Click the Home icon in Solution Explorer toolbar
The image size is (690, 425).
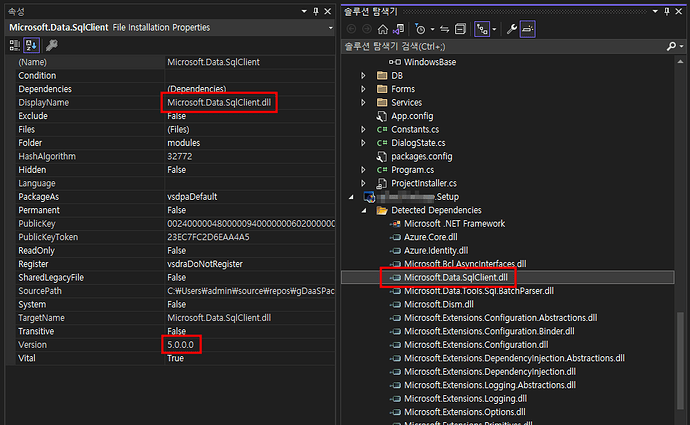click(x=383, y=29)
